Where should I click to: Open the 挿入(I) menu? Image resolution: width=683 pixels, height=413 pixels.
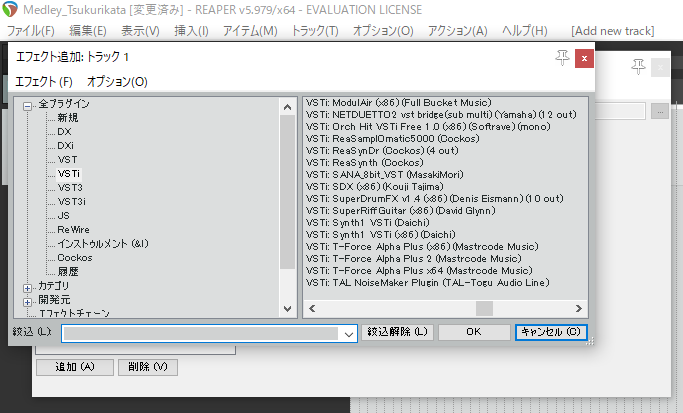(191, 31)
